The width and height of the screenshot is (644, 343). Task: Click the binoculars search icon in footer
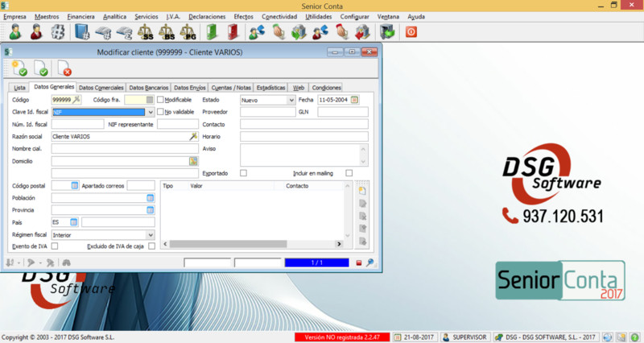click(66, 262)
